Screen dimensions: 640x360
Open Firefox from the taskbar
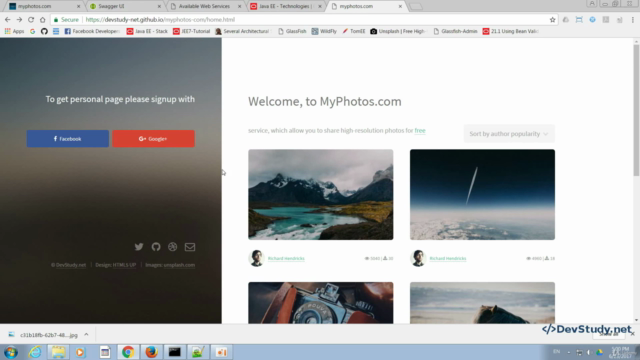tap(151, 352)
